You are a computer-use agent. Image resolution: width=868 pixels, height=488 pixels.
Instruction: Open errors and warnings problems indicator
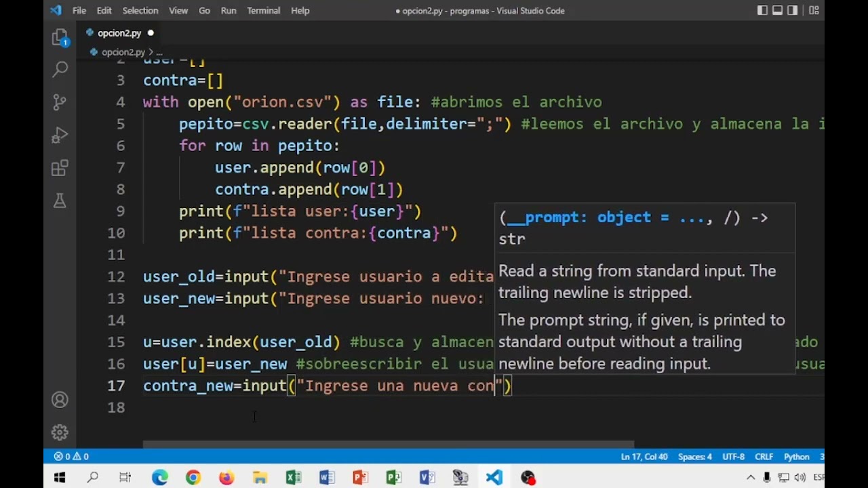click(71, 456)
